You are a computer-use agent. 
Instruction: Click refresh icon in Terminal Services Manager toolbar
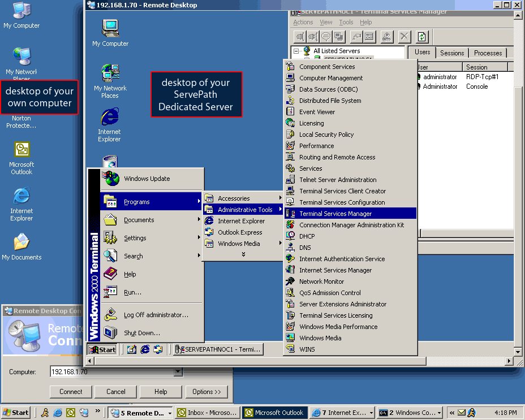pyautogui.click(x=422, y=37)
